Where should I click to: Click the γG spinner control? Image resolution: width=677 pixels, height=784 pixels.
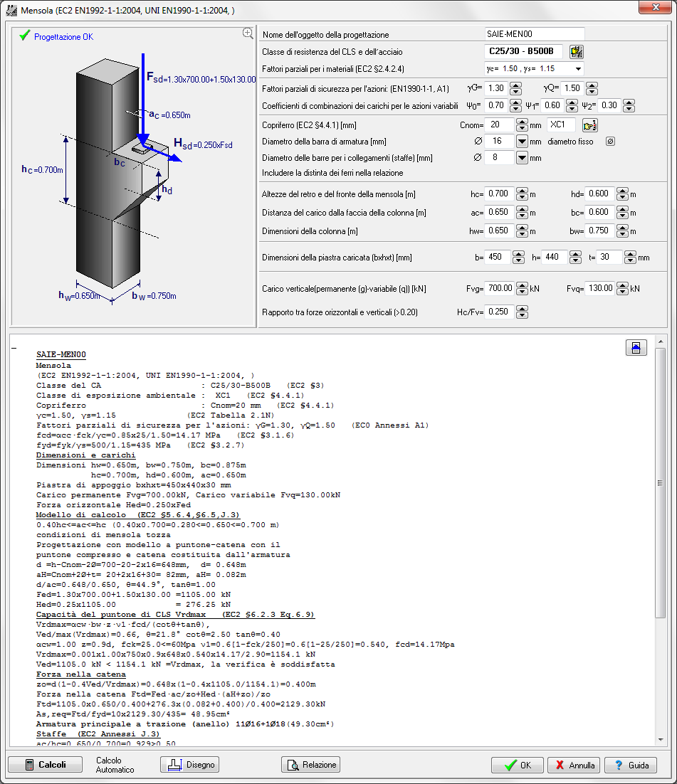pos(515,88)
